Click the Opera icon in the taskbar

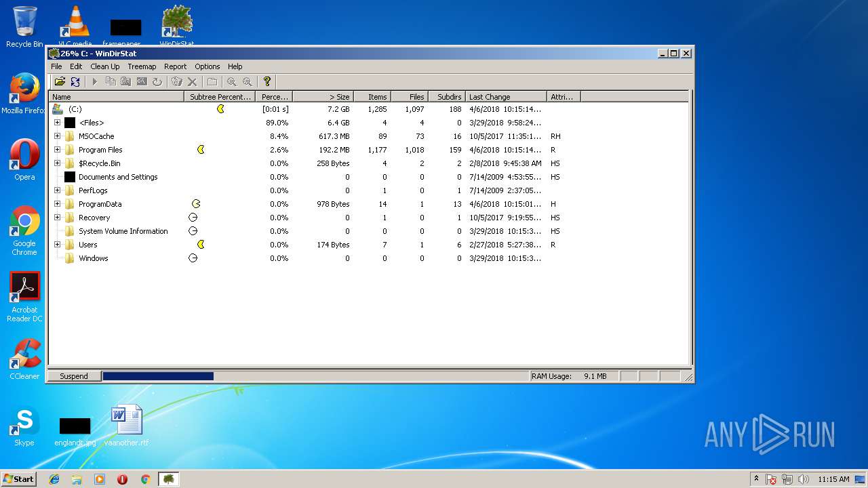(122, 479)
